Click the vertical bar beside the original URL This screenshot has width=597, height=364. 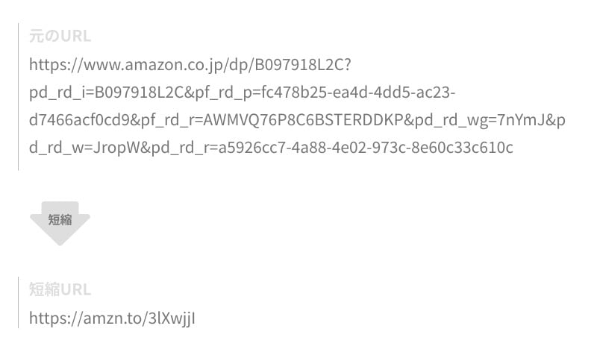pos(19,97)
